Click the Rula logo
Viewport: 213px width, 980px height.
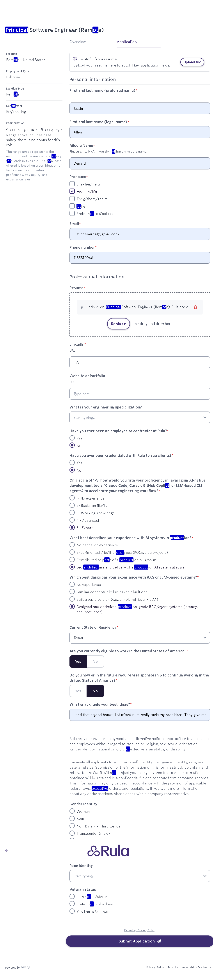click(108, 851)
